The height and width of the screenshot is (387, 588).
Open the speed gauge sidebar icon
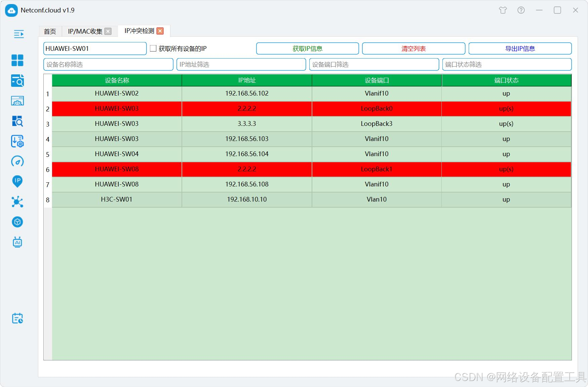pos(17,161)
